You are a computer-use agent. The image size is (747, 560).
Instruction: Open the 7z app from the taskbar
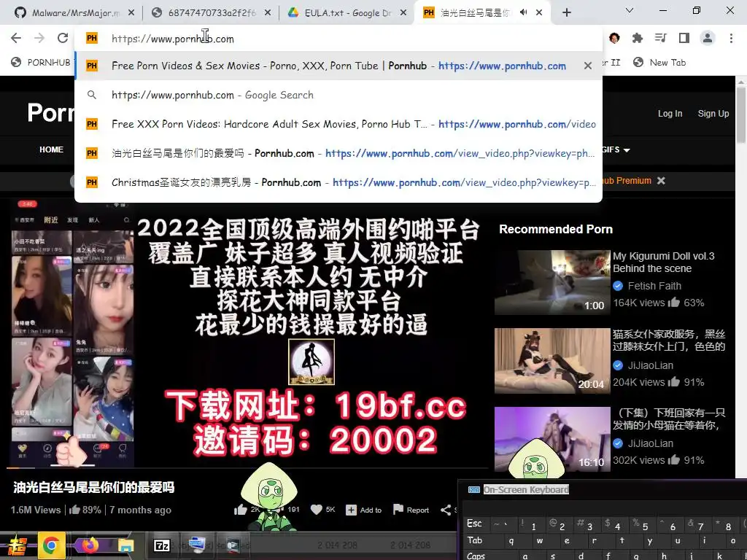coord(162,545)
